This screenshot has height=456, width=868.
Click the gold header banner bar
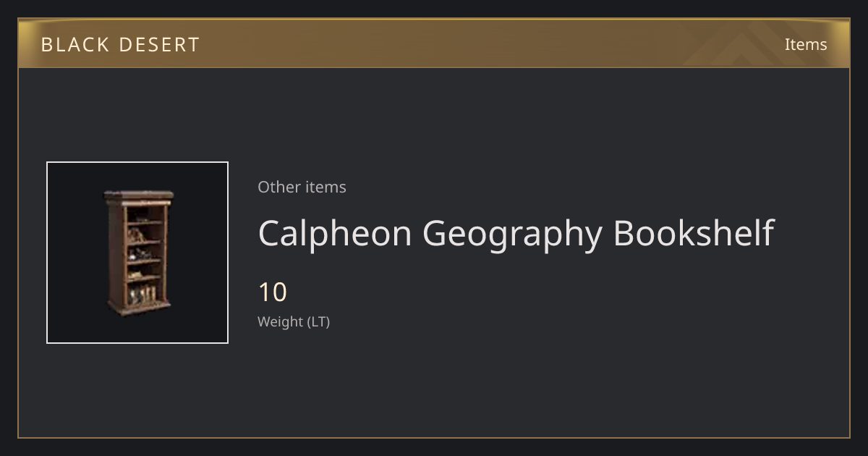click(434, 44)
